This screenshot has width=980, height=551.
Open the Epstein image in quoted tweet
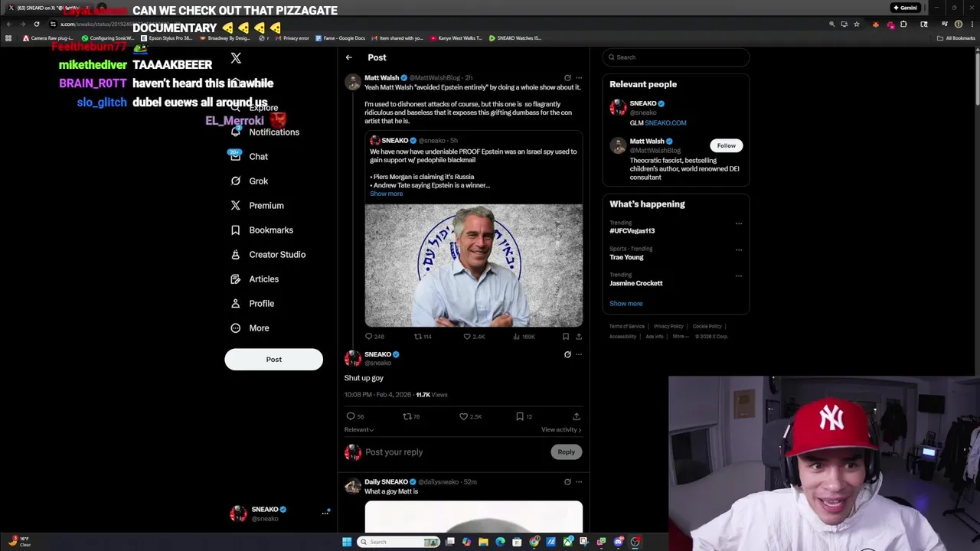tap(473, 265)
